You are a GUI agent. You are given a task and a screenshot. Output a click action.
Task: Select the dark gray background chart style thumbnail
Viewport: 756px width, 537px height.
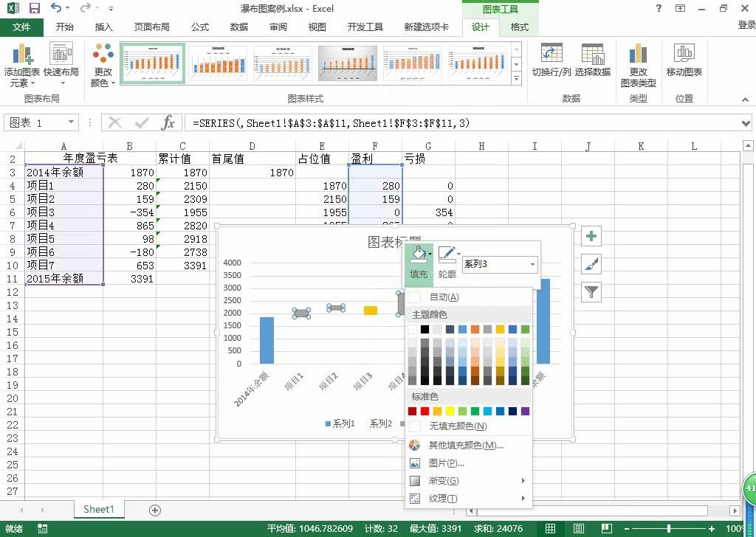click(x=348, y=63)
